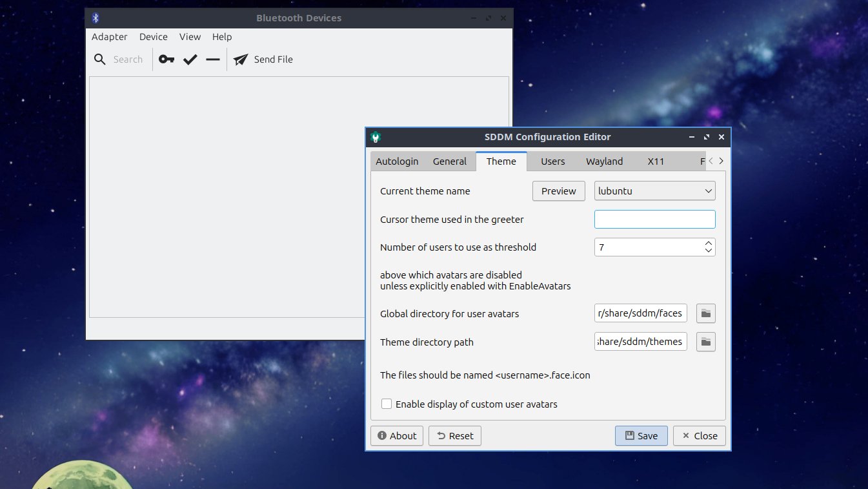Enable display of custom user avatars
868x489 pixels.
[x=387, y=404]
